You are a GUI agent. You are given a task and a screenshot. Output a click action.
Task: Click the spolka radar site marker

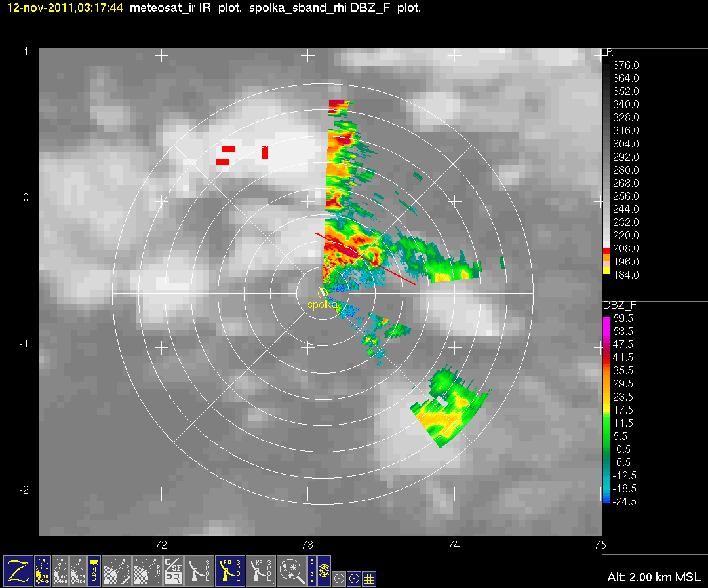pyautogui.click(x=323, y=293)
